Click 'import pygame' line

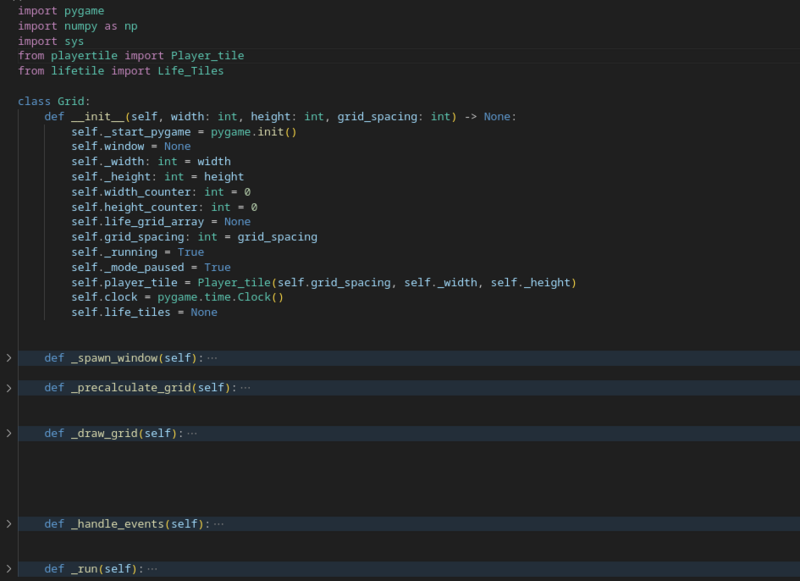click(x=61, y=11)
